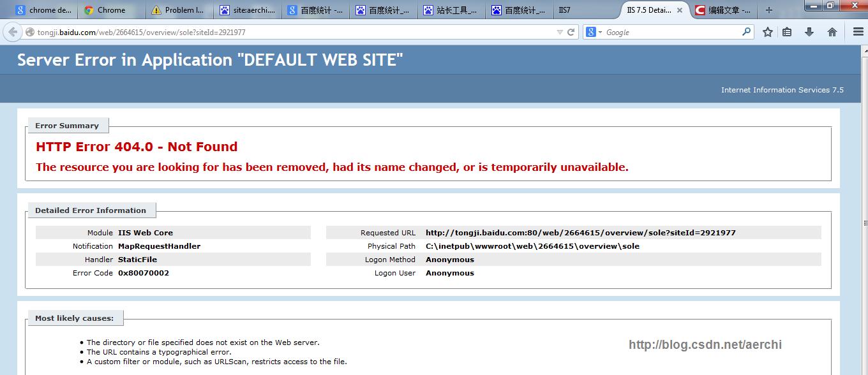This screenshot has width=868, height=375.
Task: Open a new tab with plus button
Action: coord(768,10)
